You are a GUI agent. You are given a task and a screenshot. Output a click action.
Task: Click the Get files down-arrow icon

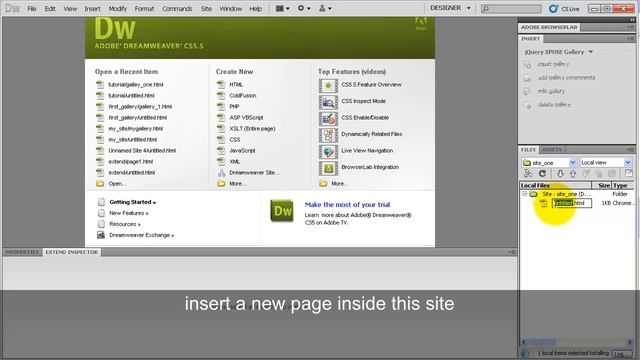[560, 174]
